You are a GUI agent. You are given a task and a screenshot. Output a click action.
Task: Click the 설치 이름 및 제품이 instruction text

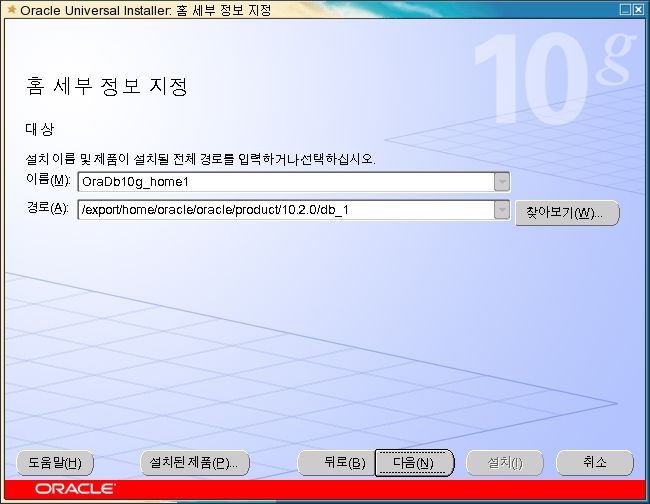point(201,159)
